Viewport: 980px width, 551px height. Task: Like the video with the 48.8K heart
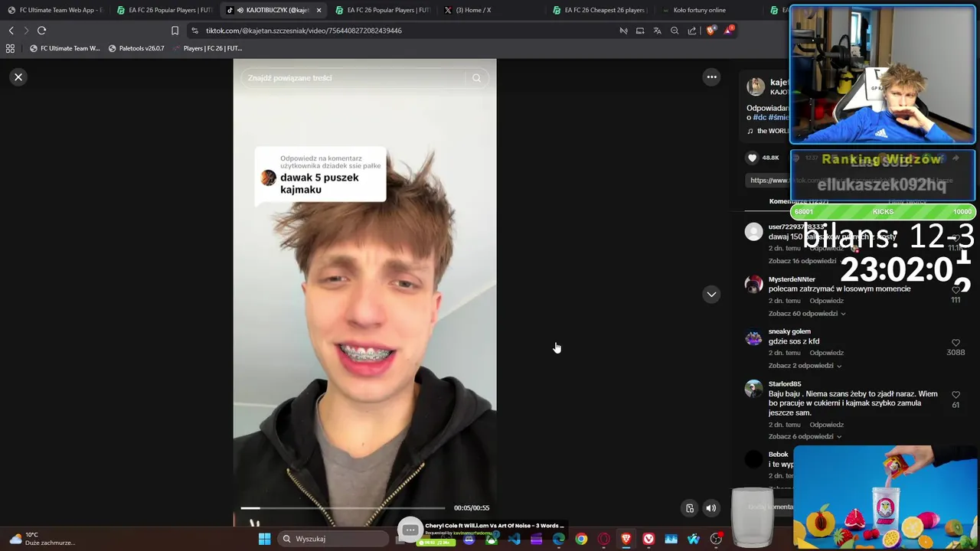pyautogui.click(x=752, y=158)
